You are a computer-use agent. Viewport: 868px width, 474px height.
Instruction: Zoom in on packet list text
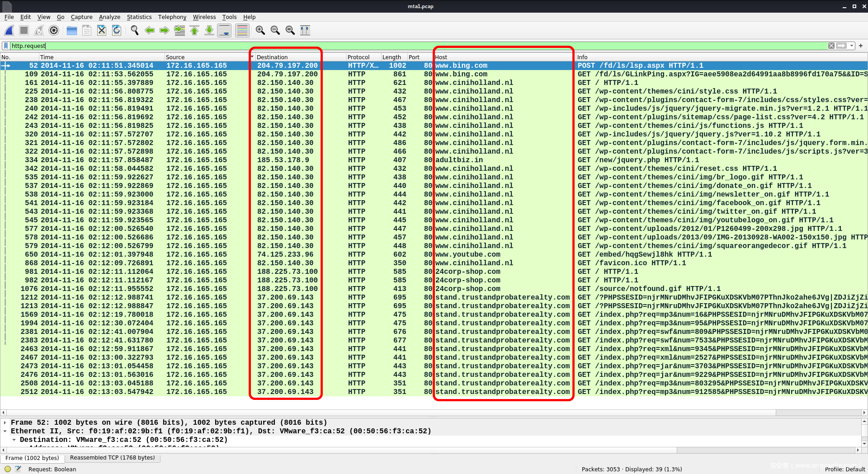click(x=260, y=30)
